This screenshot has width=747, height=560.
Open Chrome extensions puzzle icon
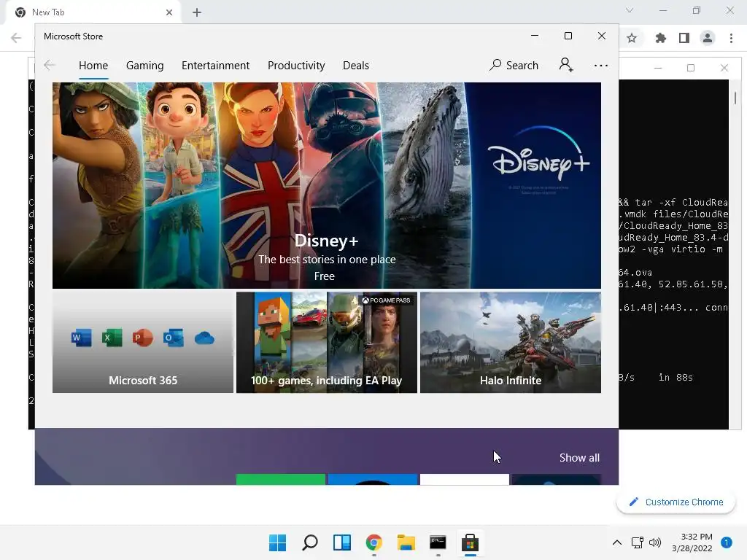pos(661,38)
